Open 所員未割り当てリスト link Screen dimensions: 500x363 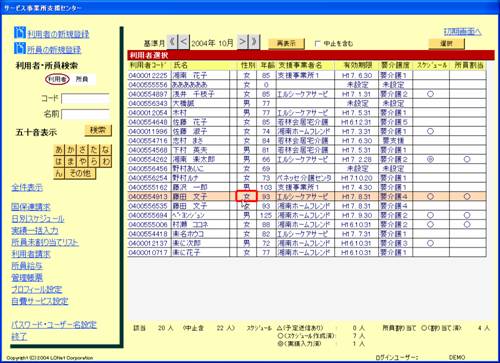click(x=45, y=242)
